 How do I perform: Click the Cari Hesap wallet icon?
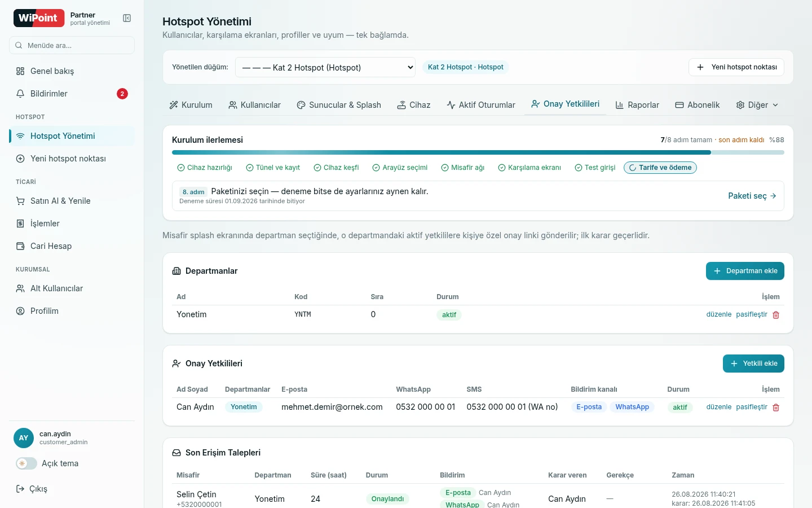20,246
